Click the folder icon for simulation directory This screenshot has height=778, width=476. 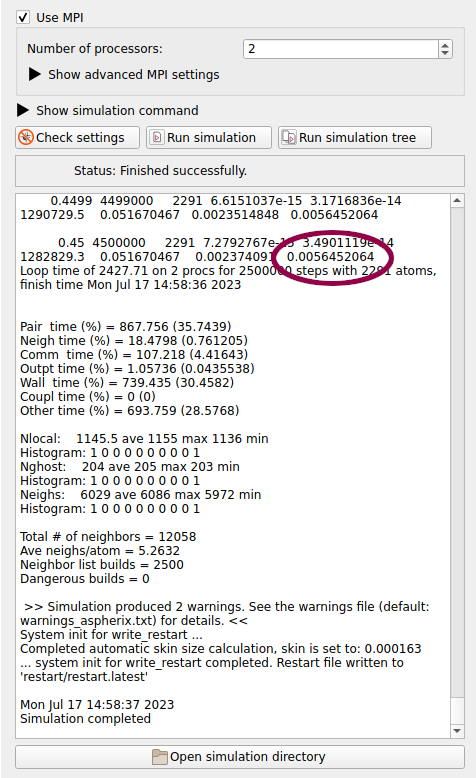[x=159, y=757]
